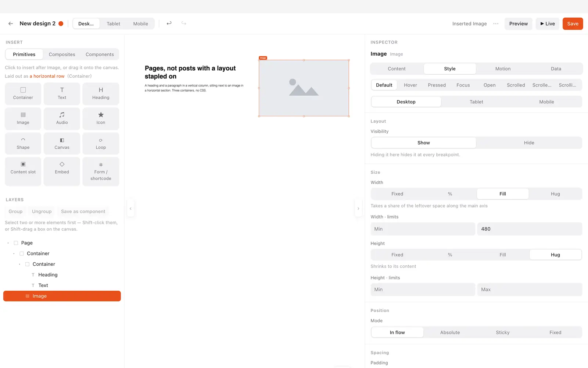Insert a Text primitive

point(62,93)
